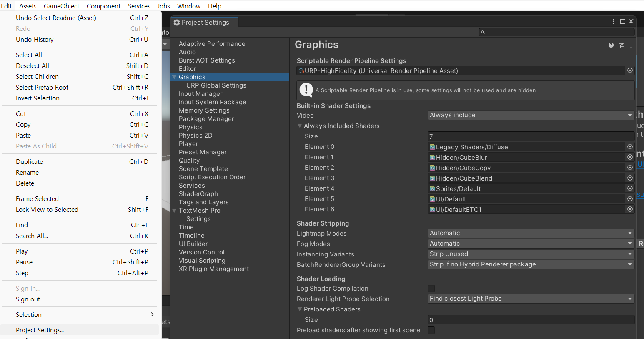
Task: Choose Duplicate in Edit menu
Action: (80, 162)
